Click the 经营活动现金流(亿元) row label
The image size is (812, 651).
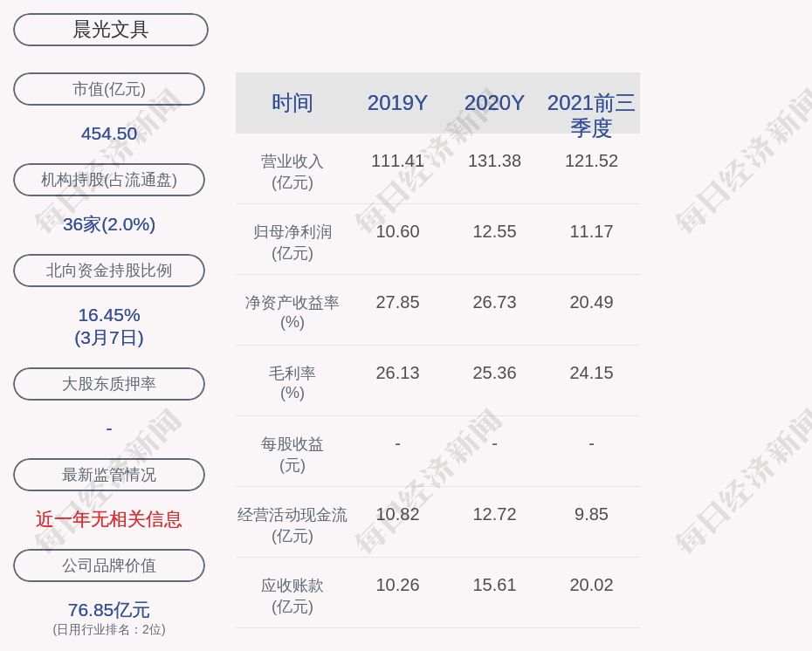tap(292, 524)
